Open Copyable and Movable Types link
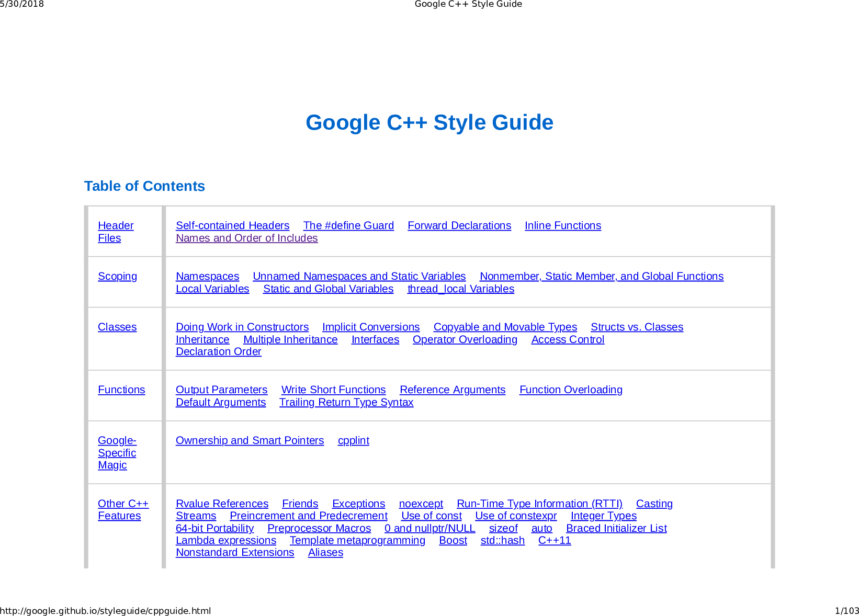Viewport: 859px width, 616px height. point(505,327)
